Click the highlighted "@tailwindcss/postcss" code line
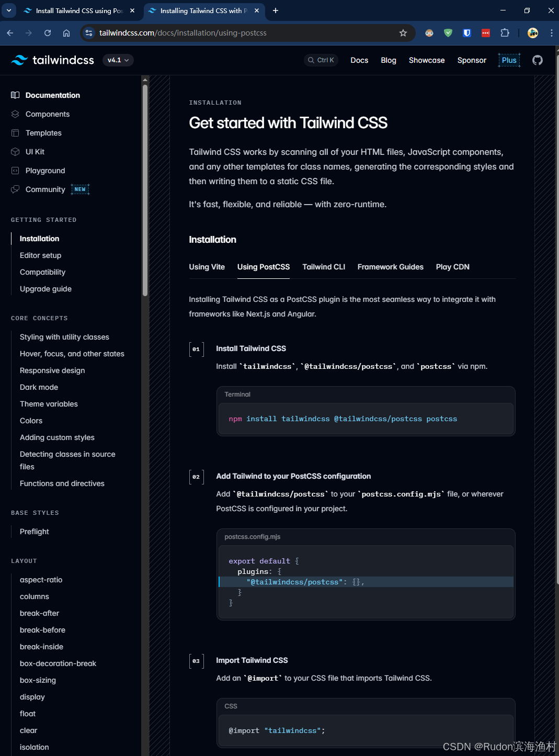Viewport: 559px width, 756px height. click(366, 582)
